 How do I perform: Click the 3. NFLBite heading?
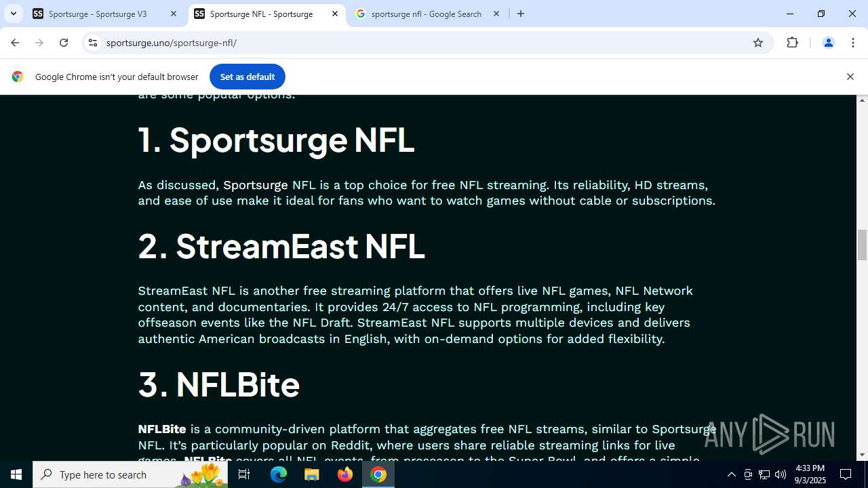(219, 384)
